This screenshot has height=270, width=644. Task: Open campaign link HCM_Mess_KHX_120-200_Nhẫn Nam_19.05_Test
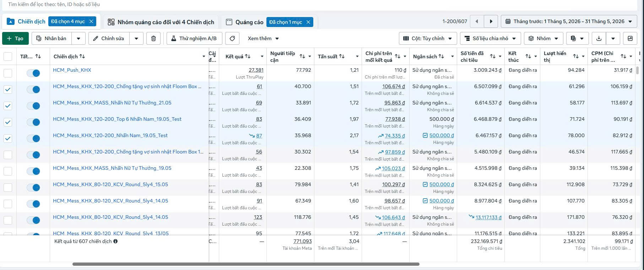pyautogui.click(x=110, y=135)
